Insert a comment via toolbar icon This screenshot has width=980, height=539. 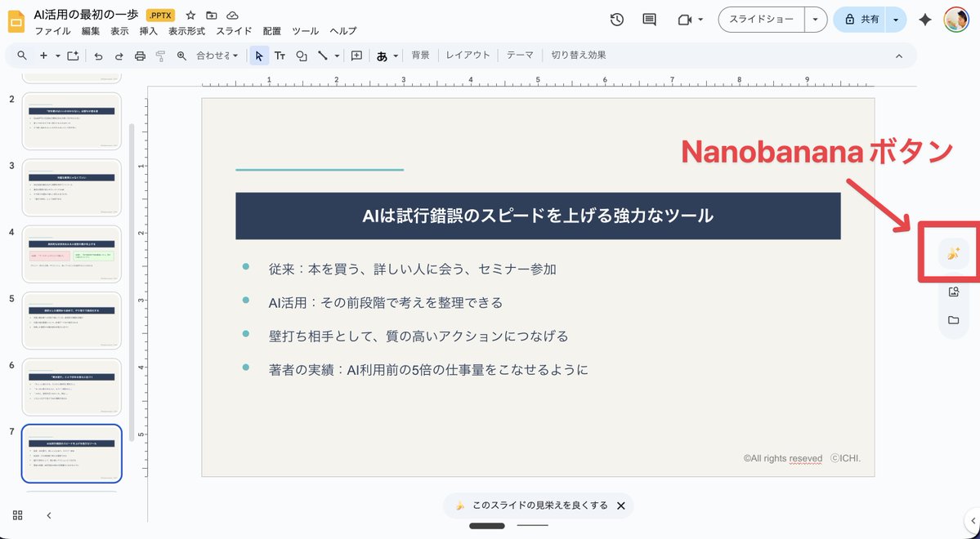pos(356,56)
